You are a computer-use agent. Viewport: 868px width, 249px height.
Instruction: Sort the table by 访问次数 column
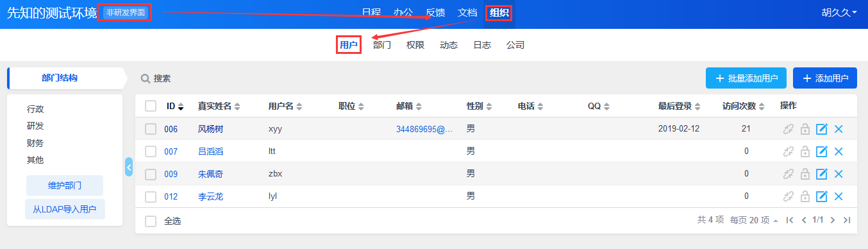[x=744, y=106]
